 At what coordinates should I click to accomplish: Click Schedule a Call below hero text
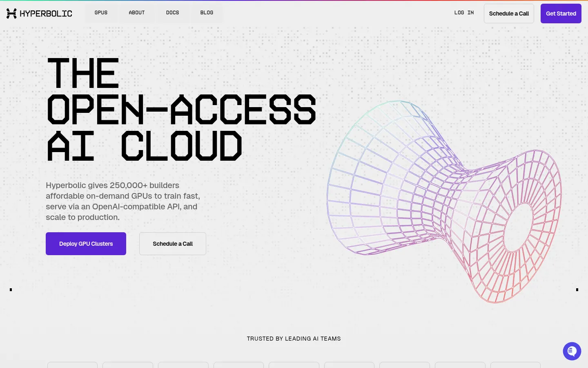click(173, 244)
